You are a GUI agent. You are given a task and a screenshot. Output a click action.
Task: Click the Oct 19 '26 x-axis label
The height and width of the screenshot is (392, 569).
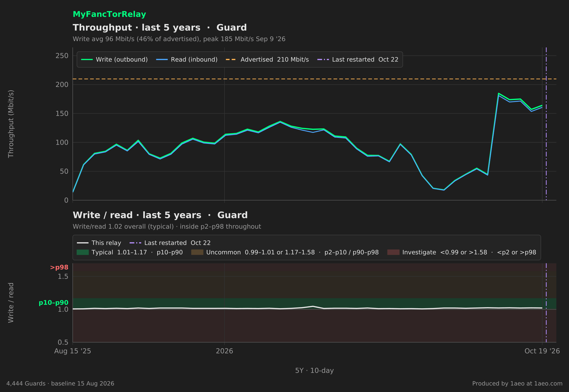pos(542,351)
